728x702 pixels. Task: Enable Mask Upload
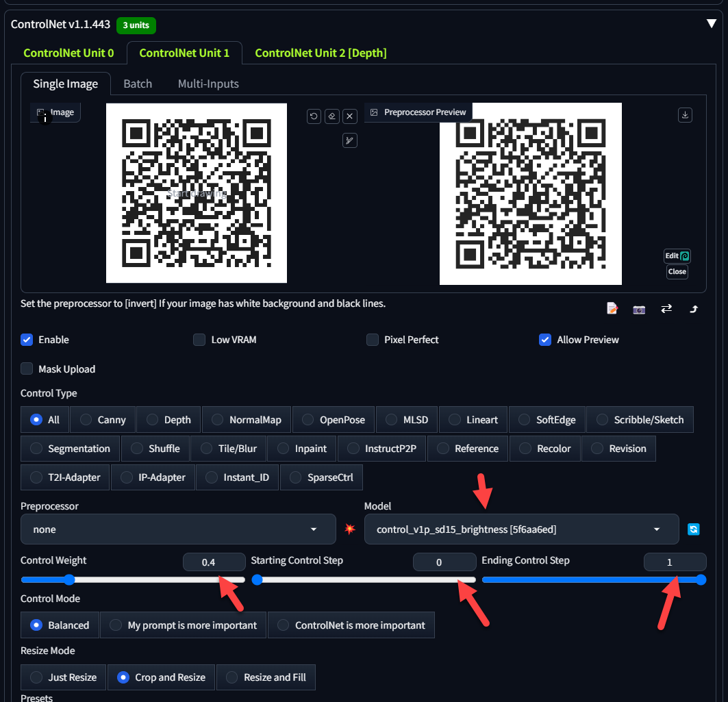coord(26,368)
